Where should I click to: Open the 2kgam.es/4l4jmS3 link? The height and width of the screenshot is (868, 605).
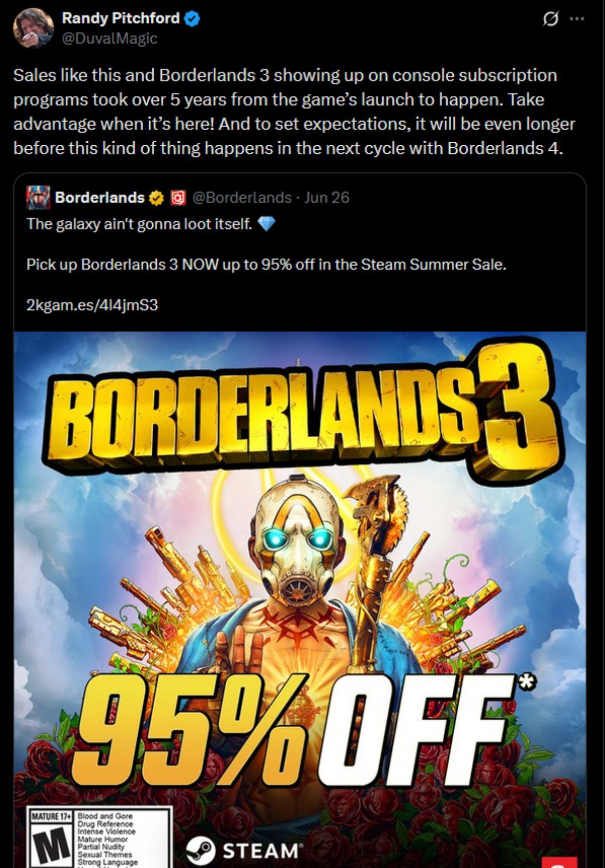[x=92, y=305]
